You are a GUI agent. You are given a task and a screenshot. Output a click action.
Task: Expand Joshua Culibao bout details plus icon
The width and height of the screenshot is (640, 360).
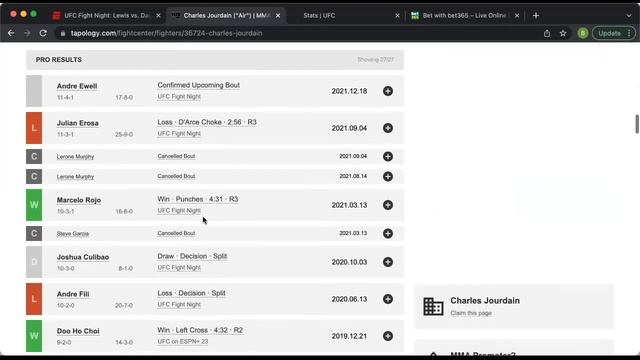388,262
